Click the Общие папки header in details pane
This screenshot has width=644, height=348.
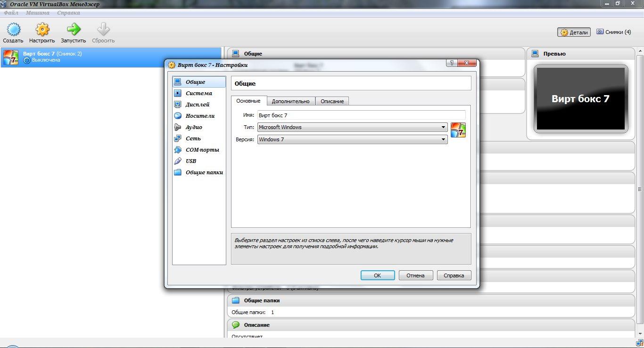click(262, 300)
